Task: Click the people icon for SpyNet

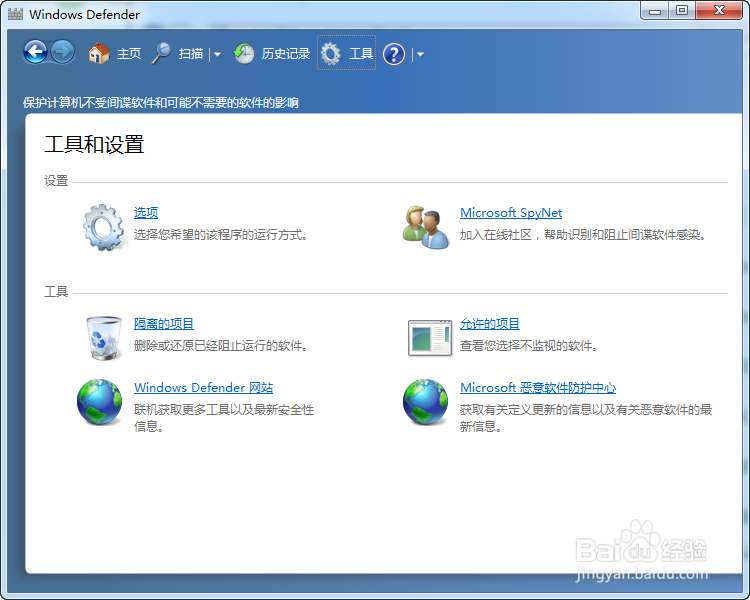Action: (426, 227)
